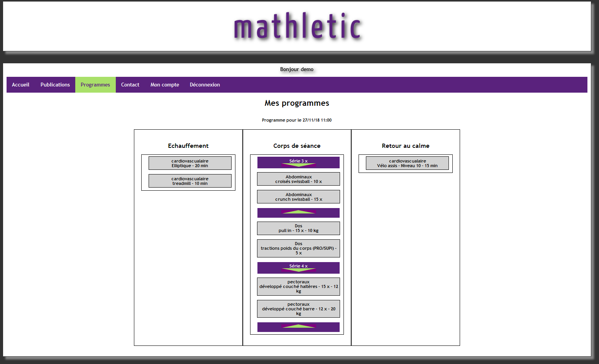Open the Accueil menu item

20,85
